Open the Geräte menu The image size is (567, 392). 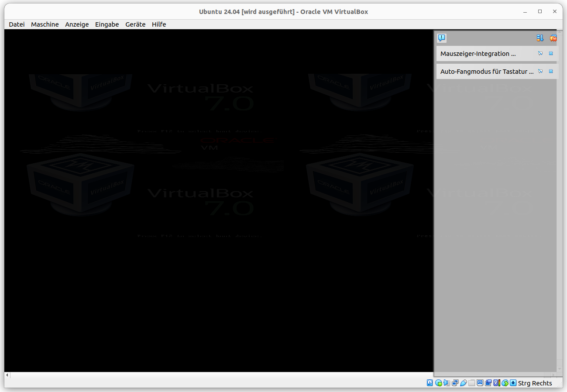(x=135, y=24)
